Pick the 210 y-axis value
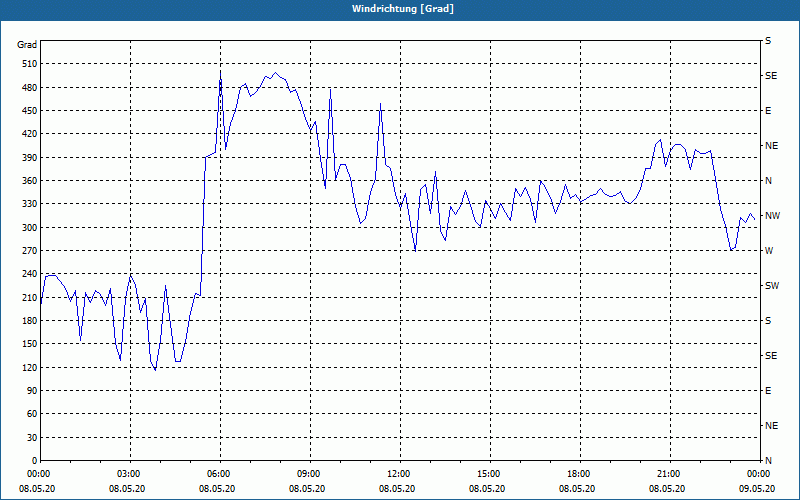Viewport: 800px width, 500px height. [30, 297]
